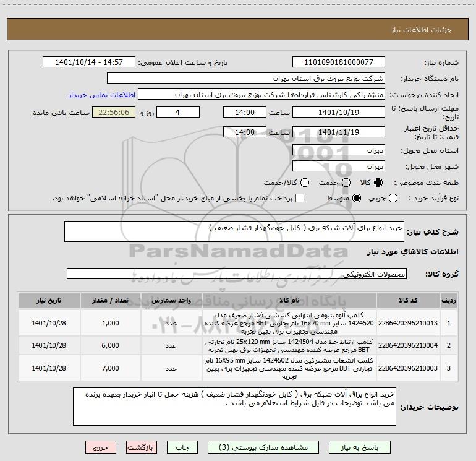
Task: Click the واحد شمارش column header
Action: pyautogui.click(x=171, y=300)
